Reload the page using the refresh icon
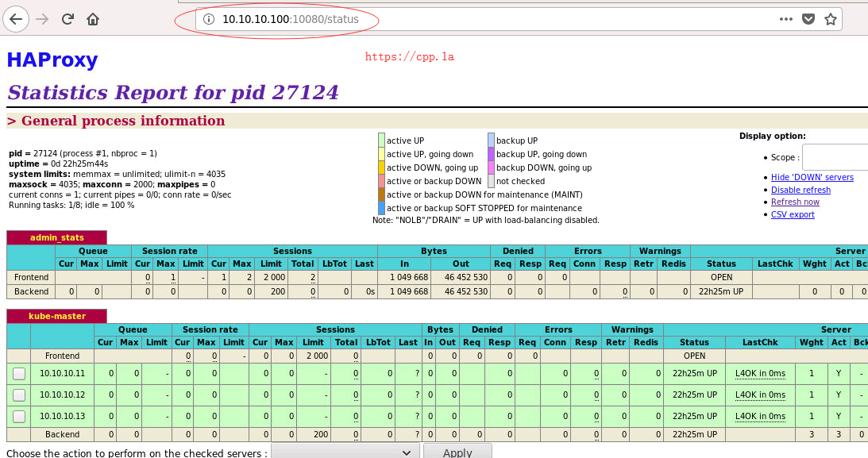 click(x=68, y=19)
